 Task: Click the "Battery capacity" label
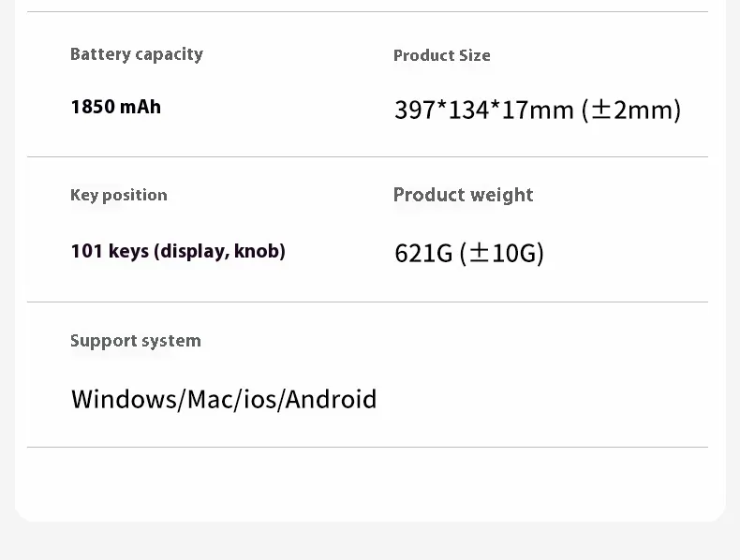coord(137,54)
